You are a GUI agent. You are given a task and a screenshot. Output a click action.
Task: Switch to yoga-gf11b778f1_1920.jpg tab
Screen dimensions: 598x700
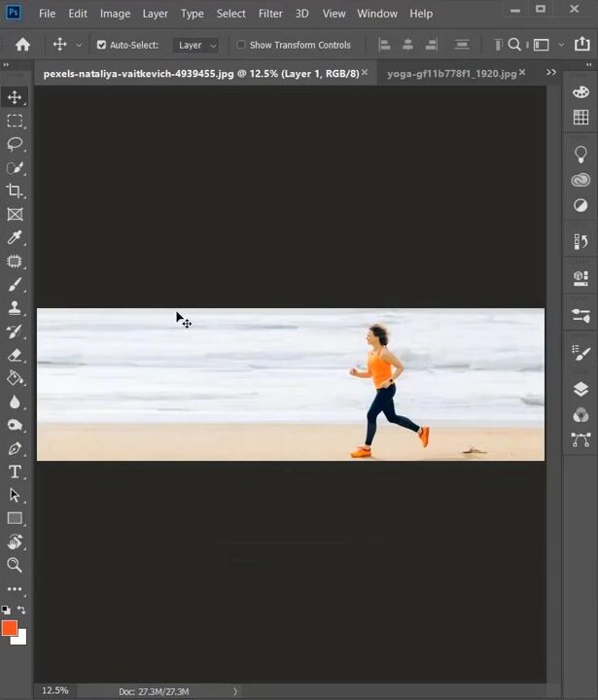(x=451, y=74)
